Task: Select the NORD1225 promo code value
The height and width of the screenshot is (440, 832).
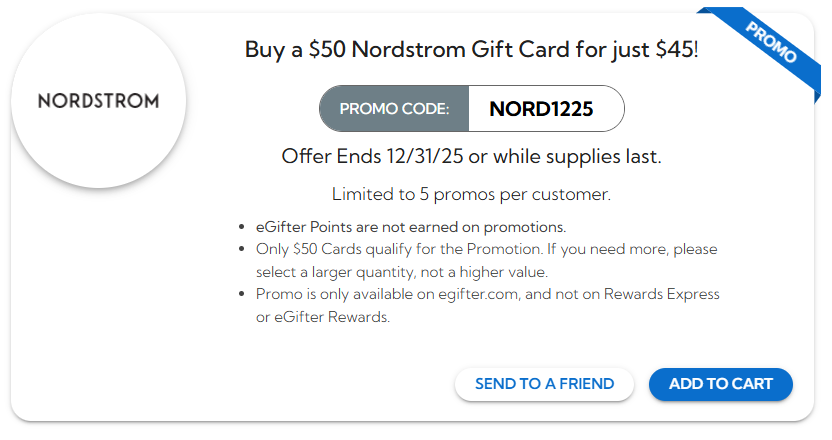Action: (541, 109)
